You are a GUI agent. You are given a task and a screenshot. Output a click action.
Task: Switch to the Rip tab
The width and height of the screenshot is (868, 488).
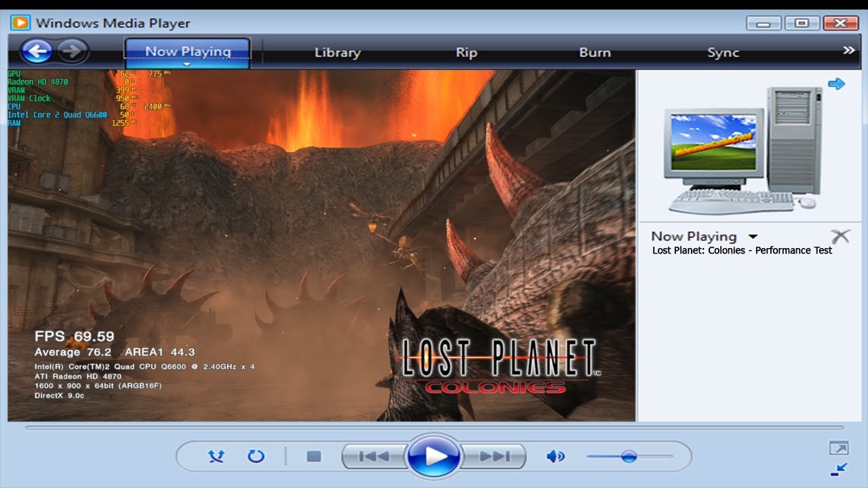click(x=466, y=52)
